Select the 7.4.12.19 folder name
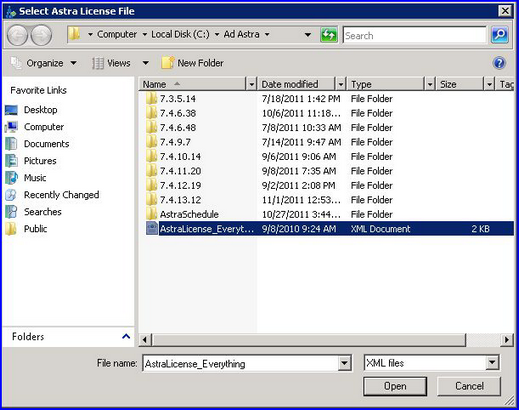The width and height of the screenshot is (519, 410). 180,185
